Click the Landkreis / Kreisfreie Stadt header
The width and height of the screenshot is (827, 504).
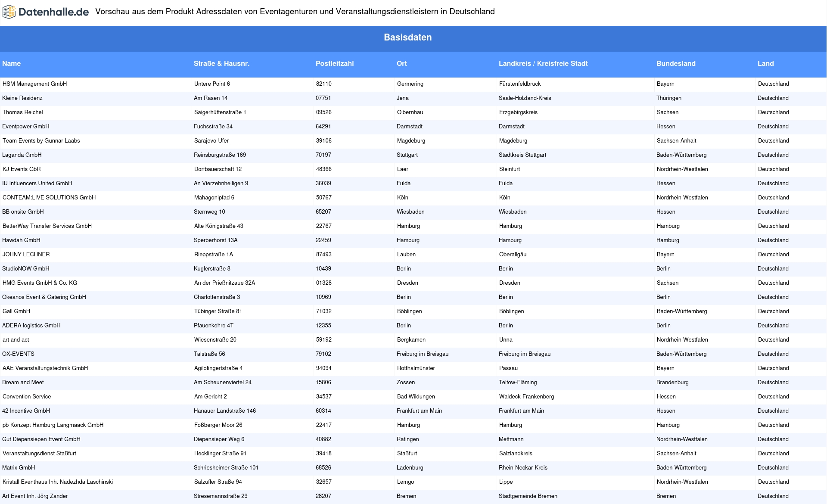tap(543, 64)
